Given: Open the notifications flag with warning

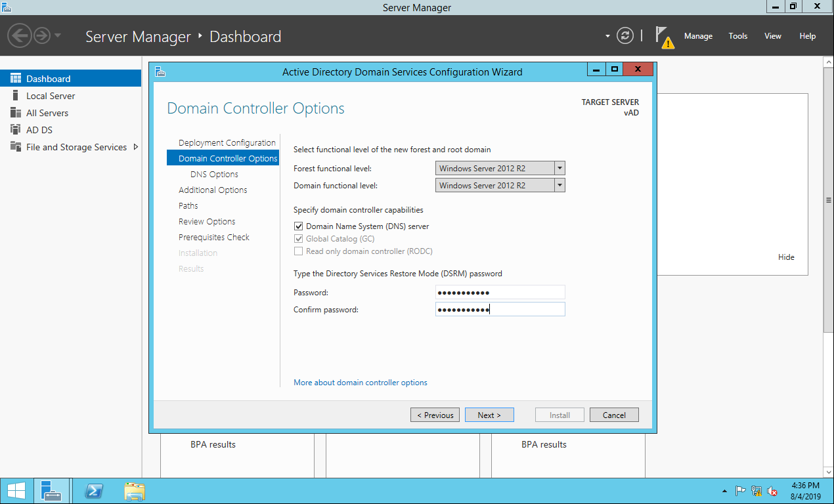Looking at the screenshot, I should pos(664,37).
